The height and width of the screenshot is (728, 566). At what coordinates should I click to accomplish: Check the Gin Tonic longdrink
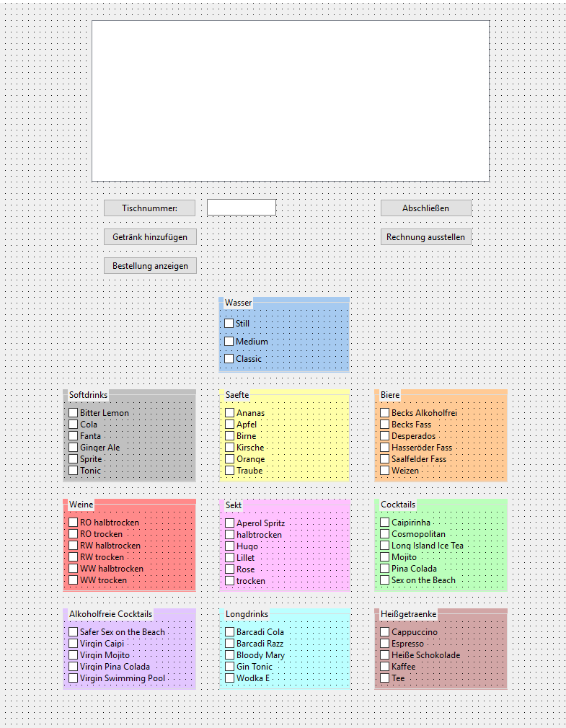(230, 667)
